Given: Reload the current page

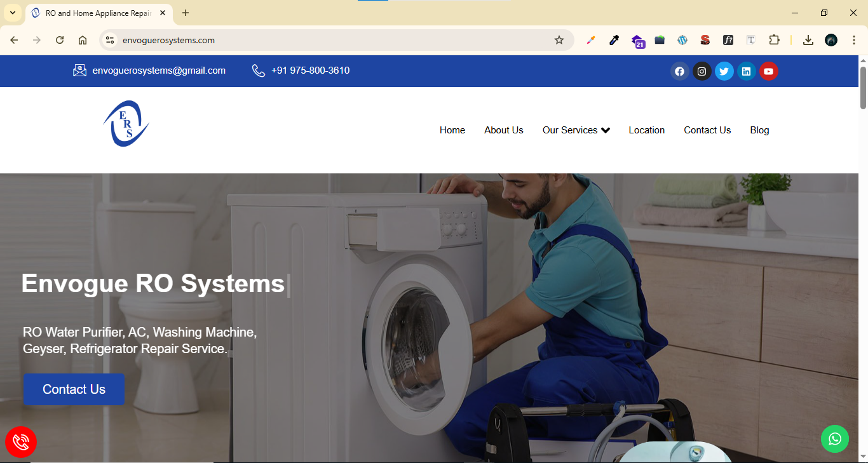Looking at the screenshot, I should click(60, 40).
